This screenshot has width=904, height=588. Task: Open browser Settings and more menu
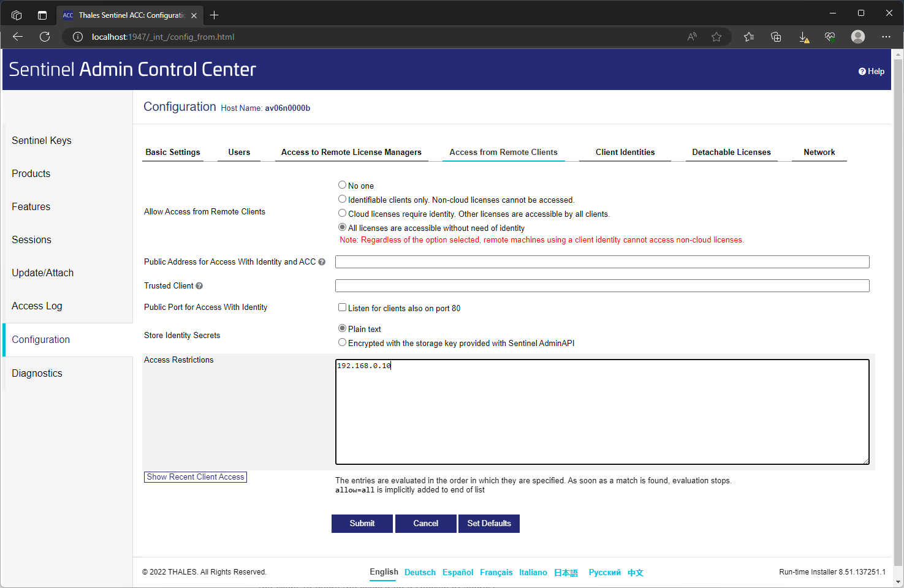tap(886, 37)
